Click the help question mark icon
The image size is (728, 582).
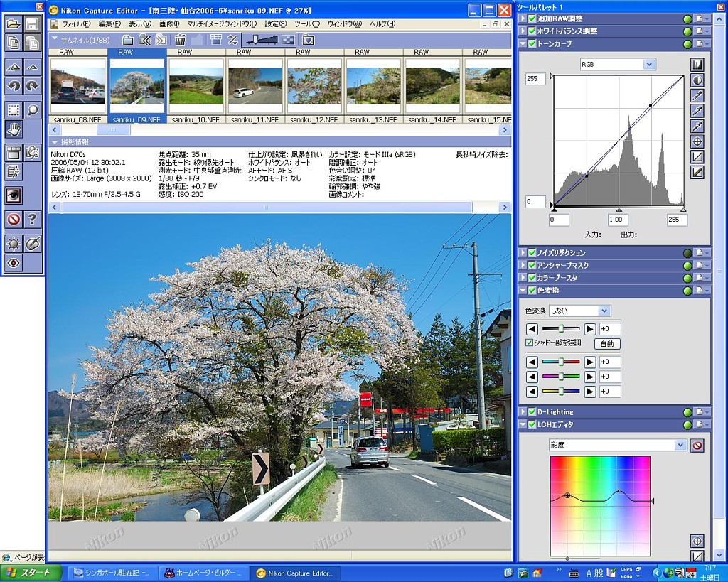[33, 220]
